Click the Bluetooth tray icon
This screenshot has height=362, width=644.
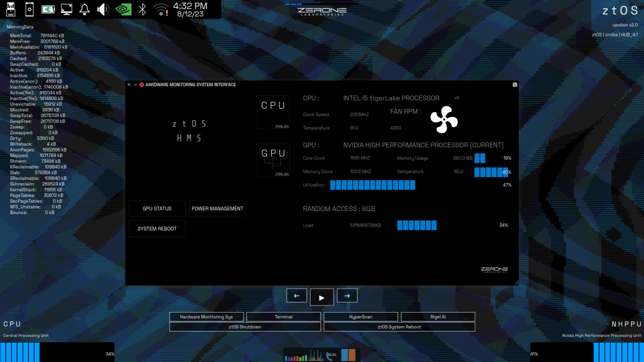tap(142, 9)
